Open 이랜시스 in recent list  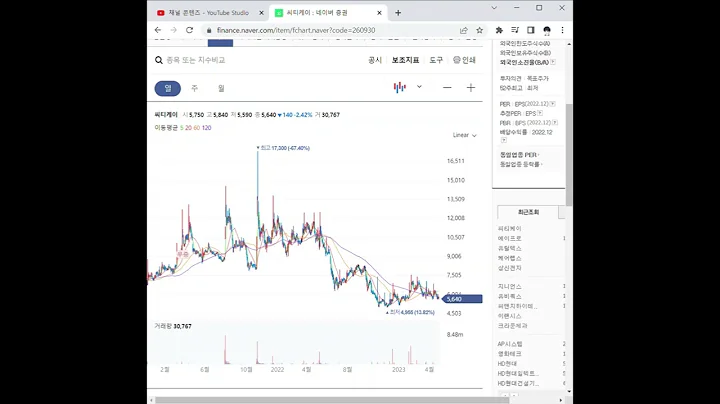[510, 316]
